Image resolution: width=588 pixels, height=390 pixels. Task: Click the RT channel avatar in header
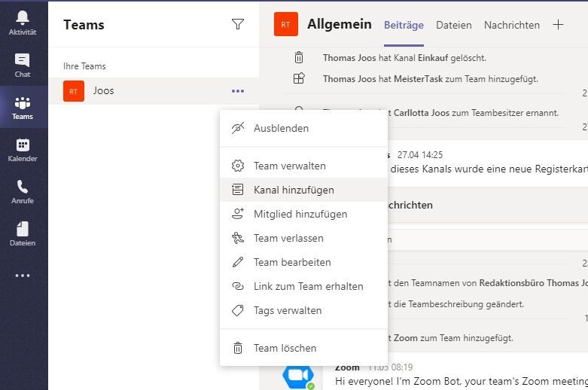coord(286,24)
